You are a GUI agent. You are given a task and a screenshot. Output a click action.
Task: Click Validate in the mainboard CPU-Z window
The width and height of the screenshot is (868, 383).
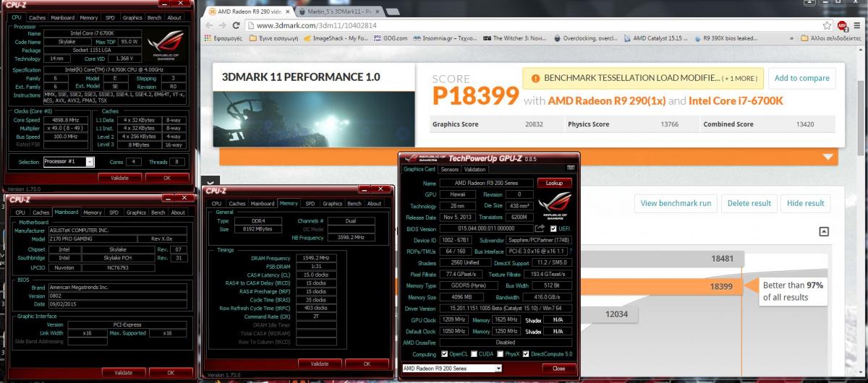123,372
